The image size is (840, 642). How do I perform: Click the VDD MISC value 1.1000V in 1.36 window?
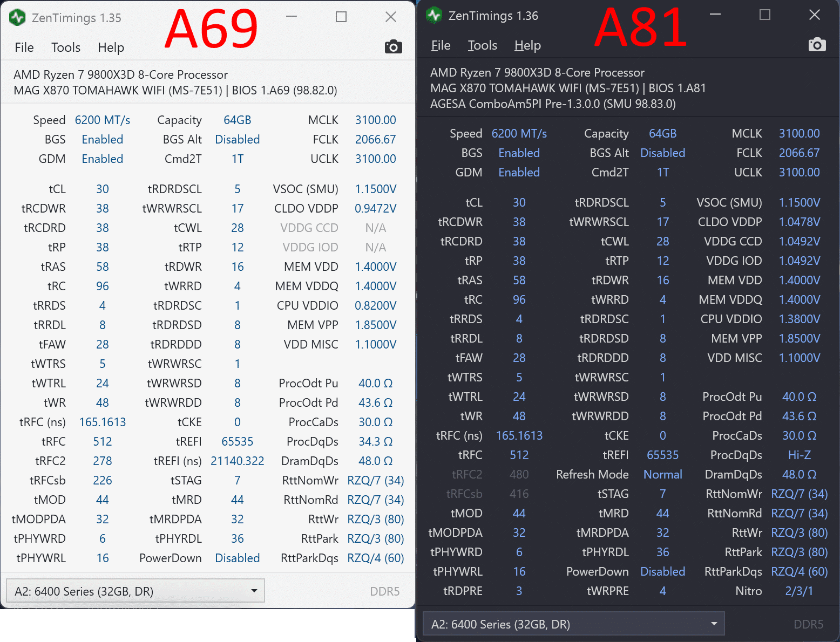[800, 358]
